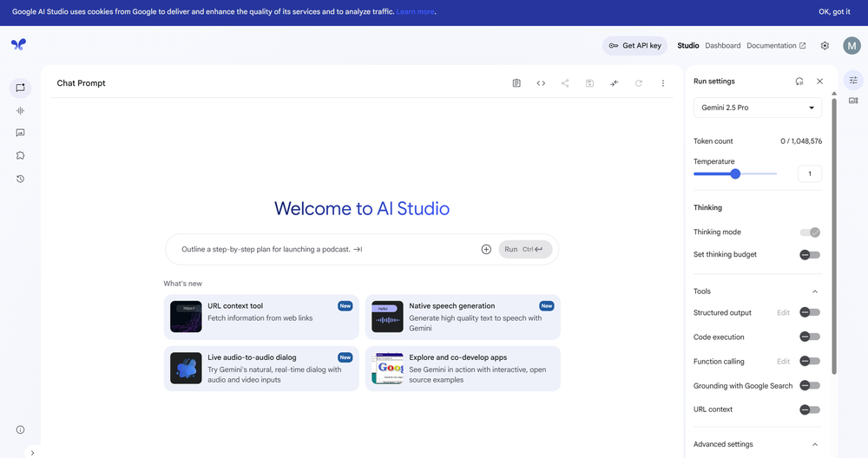Open the URL context tool card
The image size is (868, 458).
261,317
